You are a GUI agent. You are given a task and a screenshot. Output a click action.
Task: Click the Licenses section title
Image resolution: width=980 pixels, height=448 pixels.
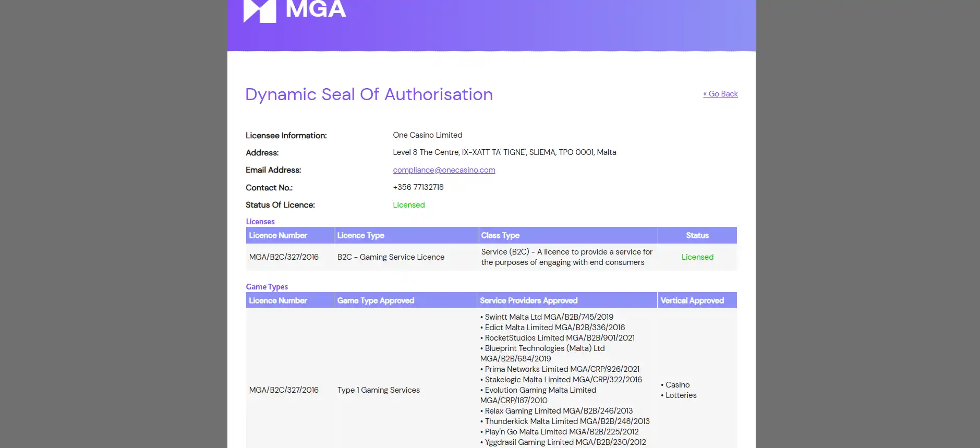click(260, 222)
